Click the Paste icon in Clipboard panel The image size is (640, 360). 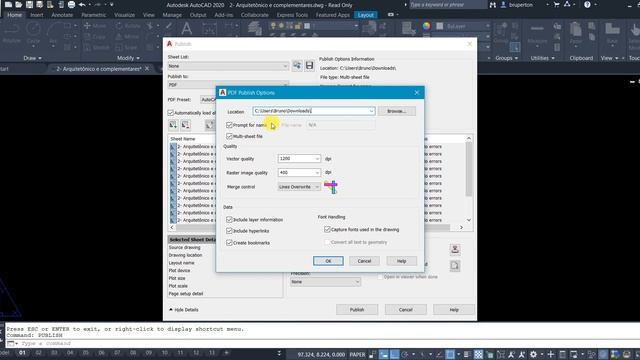click(576, 33)
